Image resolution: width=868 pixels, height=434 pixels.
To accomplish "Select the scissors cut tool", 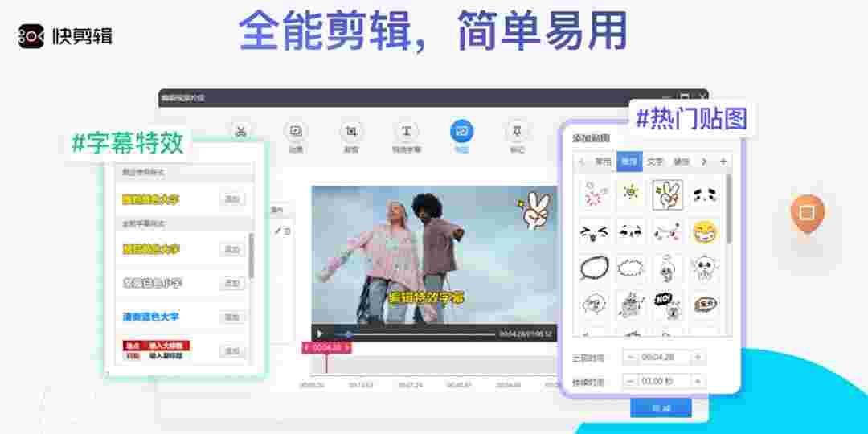I will [240, 132].
